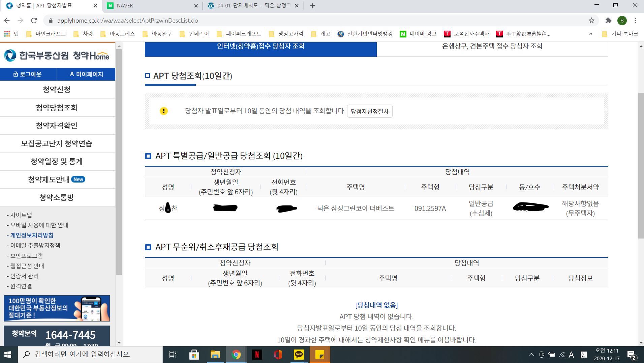
Task: Open the 청약당첨조회 menu
Action: (x=57, y=108)
